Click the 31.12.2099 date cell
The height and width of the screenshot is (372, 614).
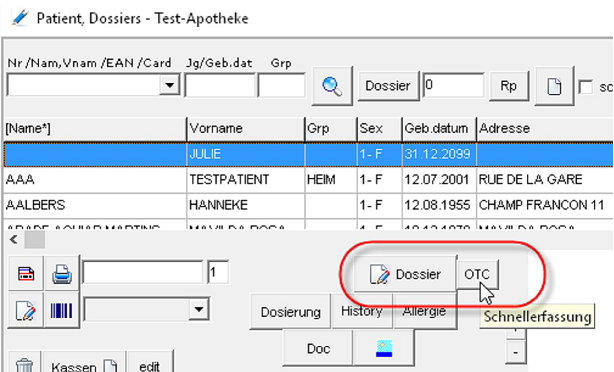pos(439,154)
